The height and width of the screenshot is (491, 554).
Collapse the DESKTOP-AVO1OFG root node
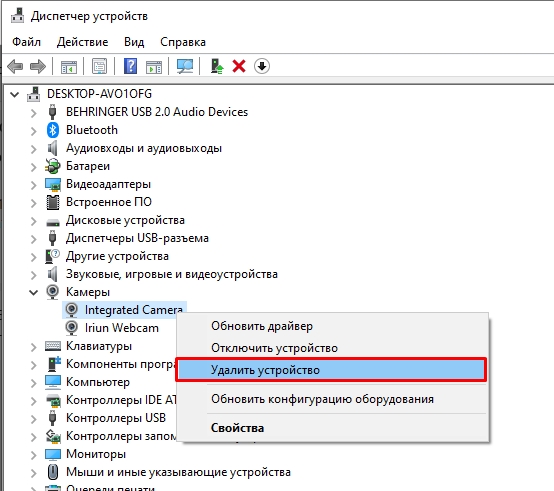14,94
